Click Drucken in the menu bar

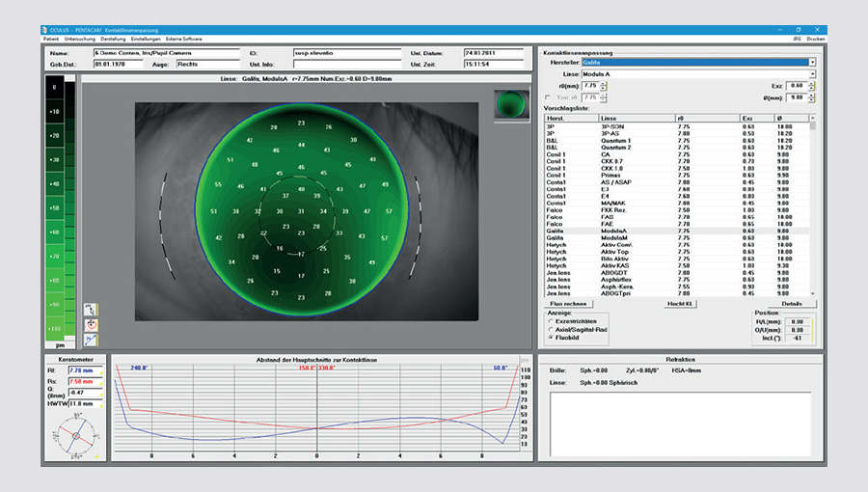[x=816, y=40]
